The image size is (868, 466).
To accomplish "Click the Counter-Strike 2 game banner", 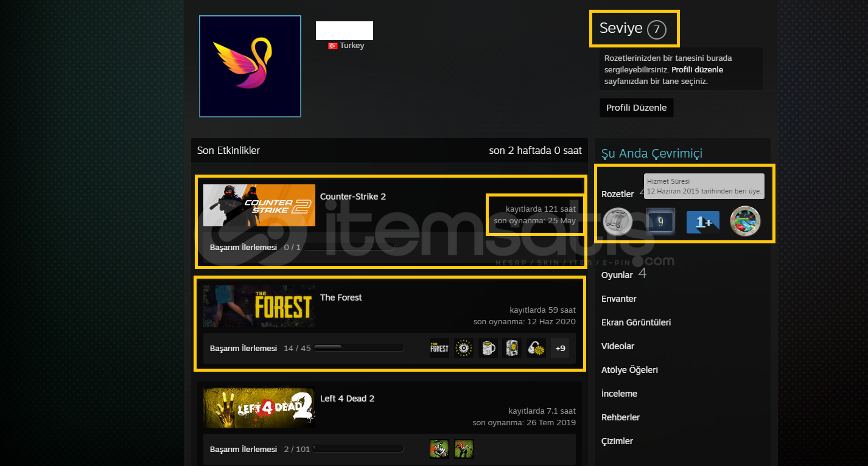I will 259,205.
